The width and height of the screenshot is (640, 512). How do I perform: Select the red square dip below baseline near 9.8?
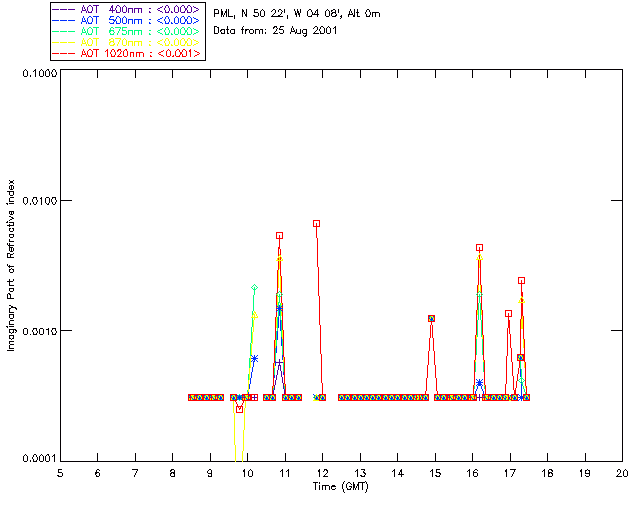coord(239,409)
